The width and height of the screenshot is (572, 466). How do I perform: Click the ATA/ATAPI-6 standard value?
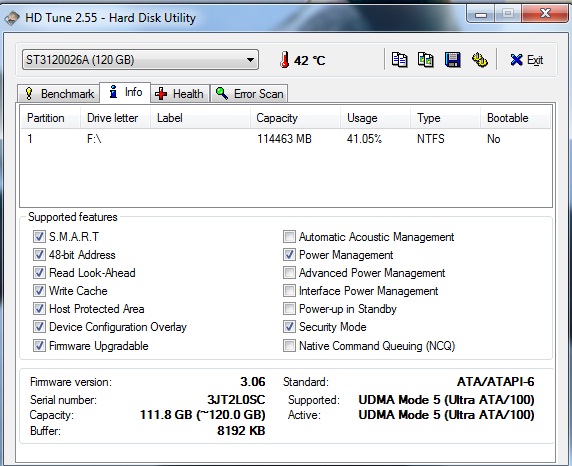(495, 382)
